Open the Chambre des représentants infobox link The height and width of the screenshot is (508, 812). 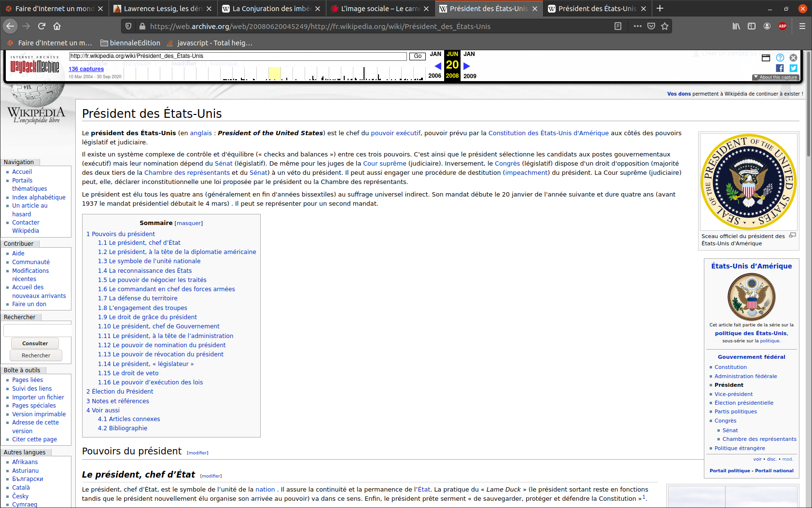click(x=759, y=439)
